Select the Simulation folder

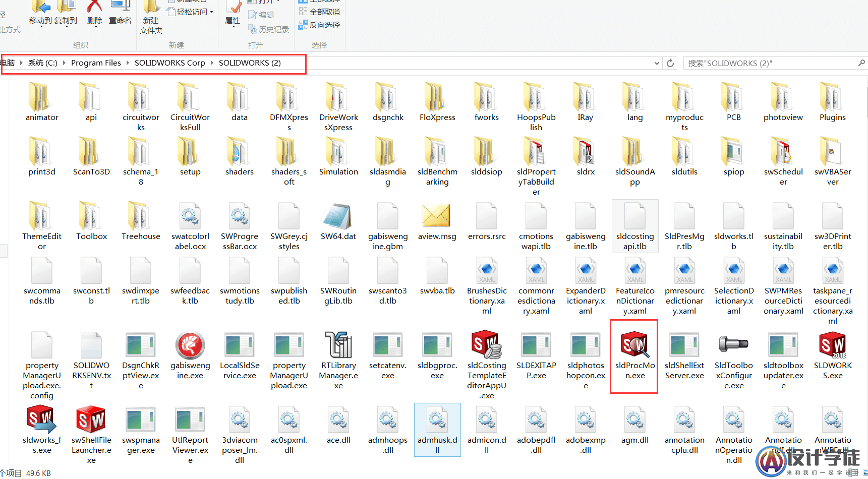(x=338, y=157)
